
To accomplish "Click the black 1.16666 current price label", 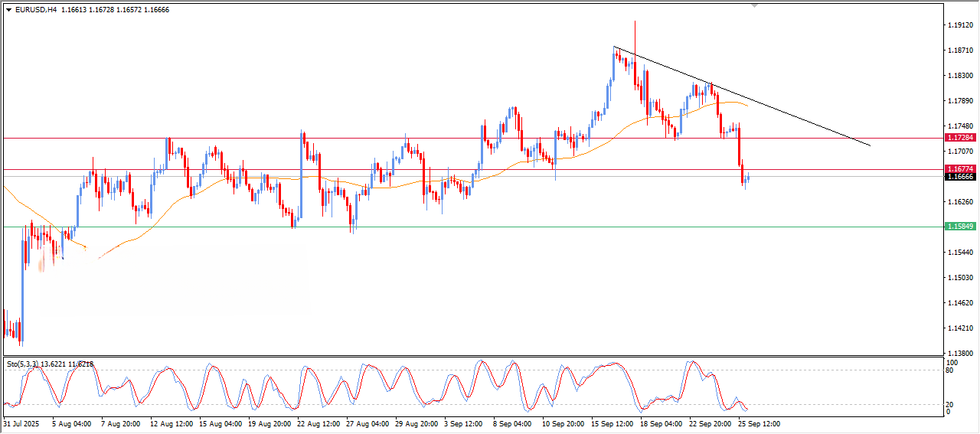I will click(960, 177).
